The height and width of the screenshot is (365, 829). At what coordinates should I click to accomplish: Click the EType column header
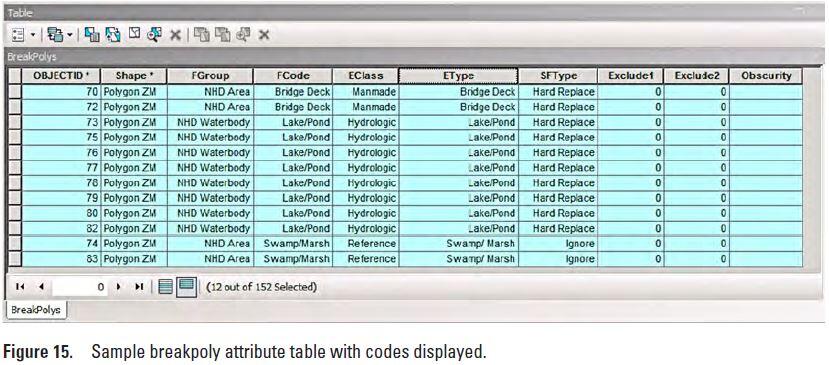tap(458, 76)
